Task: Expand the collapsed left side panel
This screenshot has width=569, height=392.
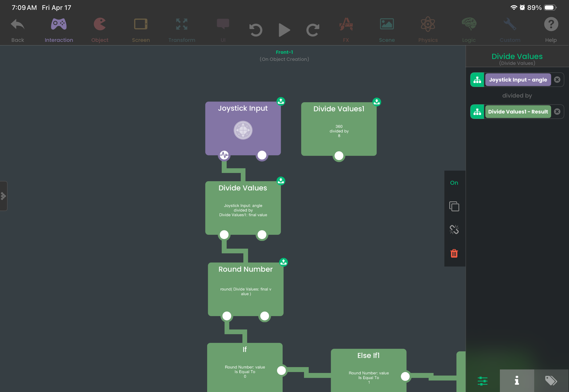Action: 4,196
